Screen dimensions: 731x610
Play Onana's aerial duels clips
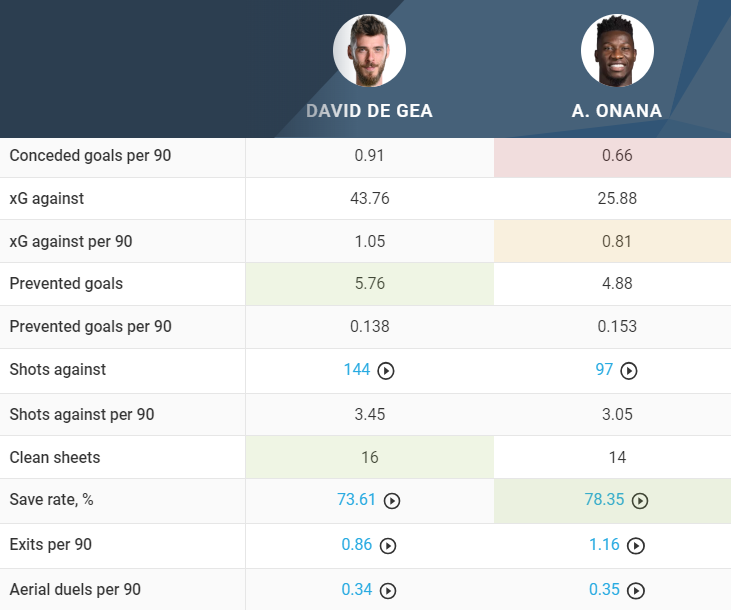(x=636, y=590)
